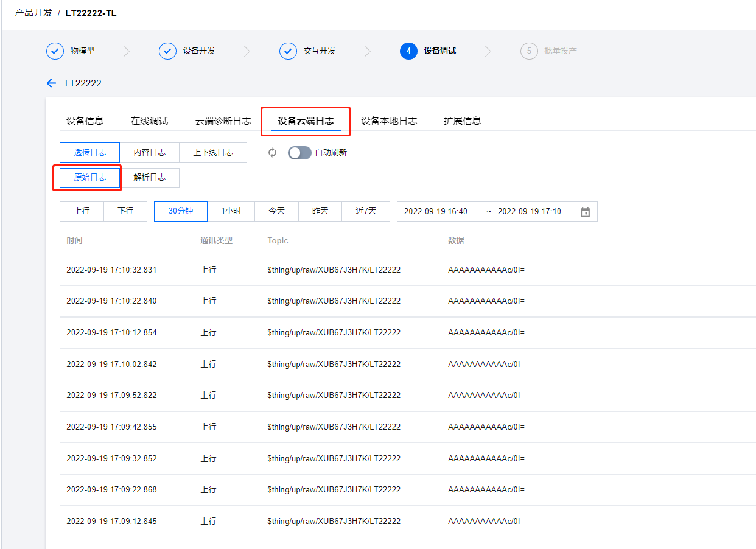Screen dimensions: 756x549
Task: Click the 通讯类型 column header
Action: 217,241
